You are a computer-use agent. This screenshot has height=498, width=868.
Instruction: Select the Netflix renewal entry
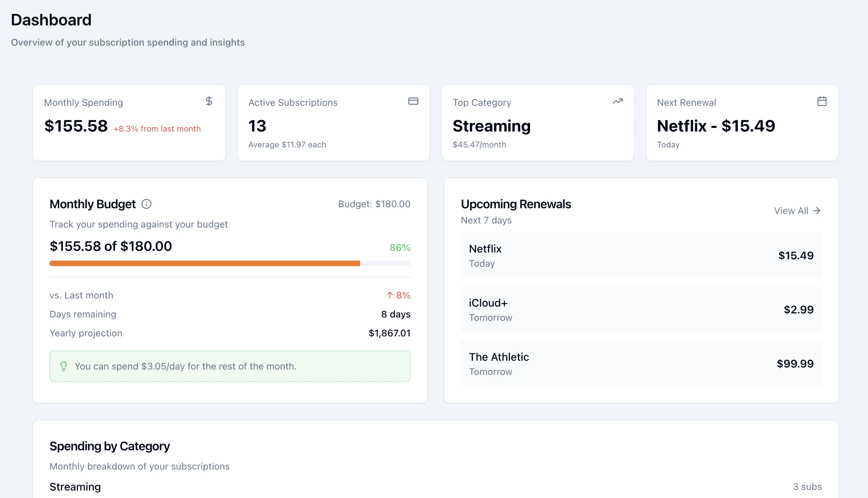641,256
